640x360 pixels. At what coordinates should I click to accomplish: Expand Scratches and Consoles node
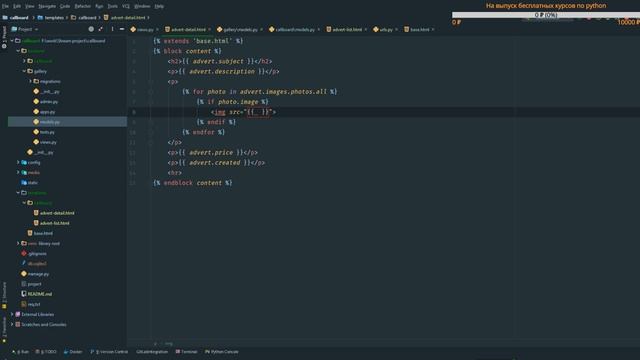point(12,324)
